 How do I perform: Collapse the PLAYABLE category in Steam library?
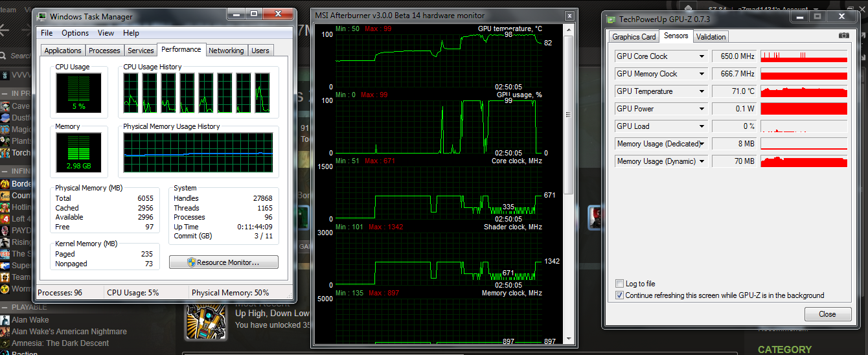[x=4, y=307]
